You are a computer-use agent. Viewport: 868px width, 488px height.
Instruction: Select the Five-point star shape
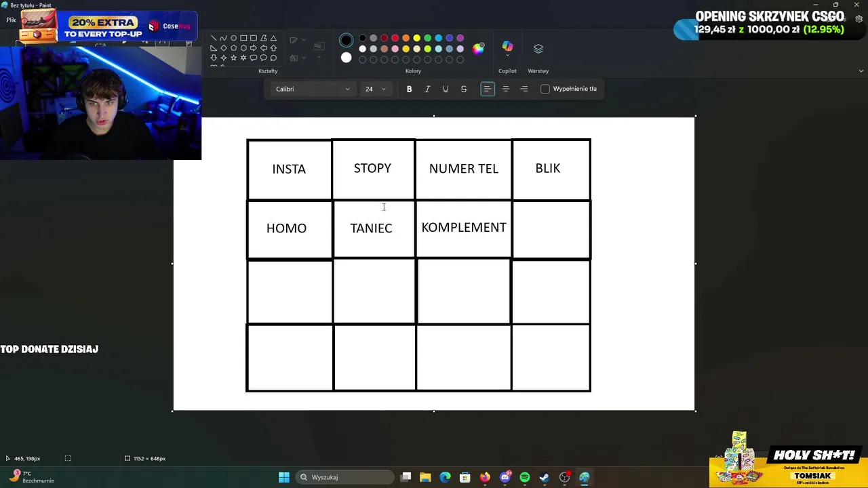coord(233,58)
